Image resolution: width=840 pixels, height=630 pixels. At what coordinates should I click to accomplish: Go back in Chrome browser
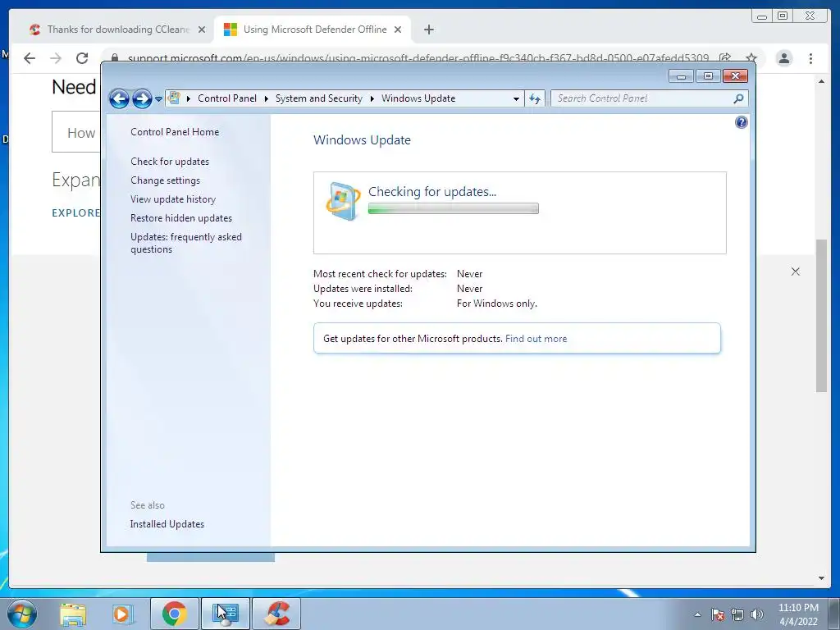tap(30, 58)
